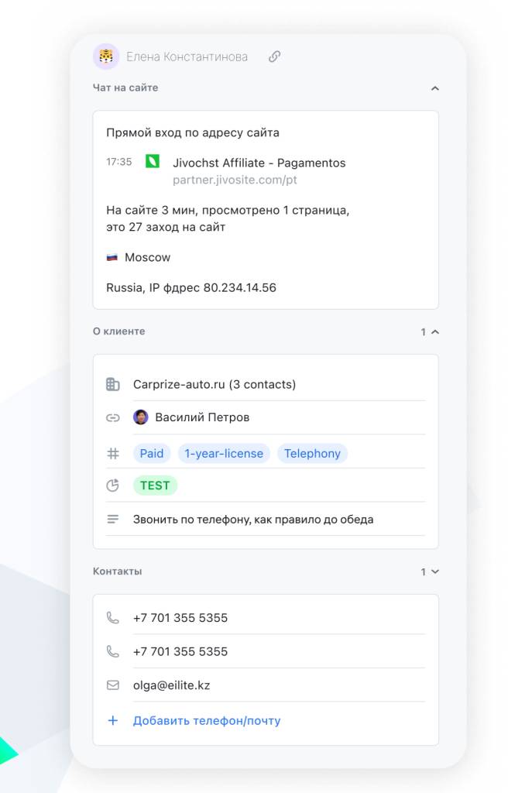Collapse the Чат на сайте section
This screenshot has height=793, width=532.
[434, 88]
